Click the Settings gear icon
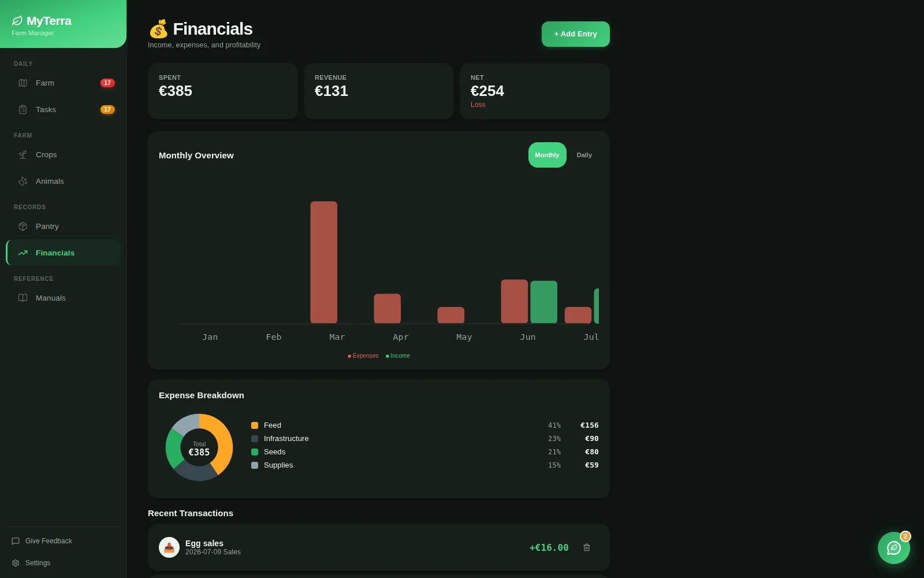This screenshot has height=578, width=924. (16, 563)
